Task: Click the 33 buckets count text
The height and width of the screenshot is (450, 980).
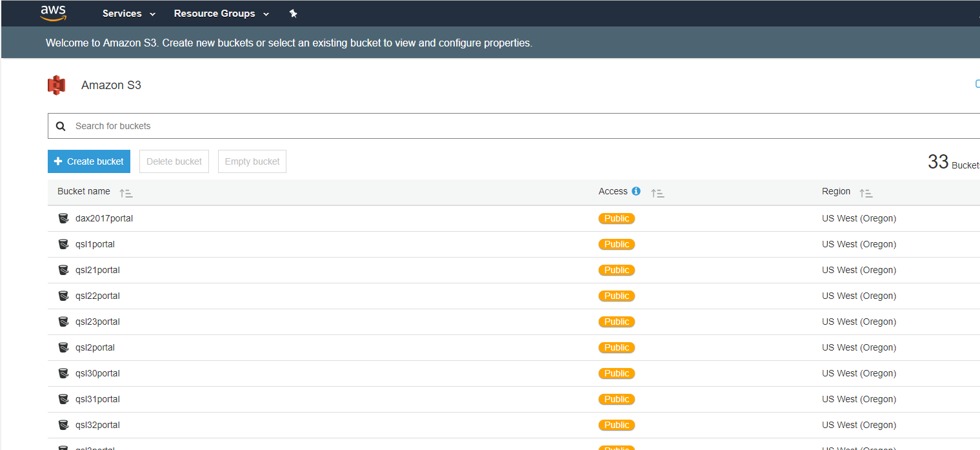Action: click(x=954, y=162)
